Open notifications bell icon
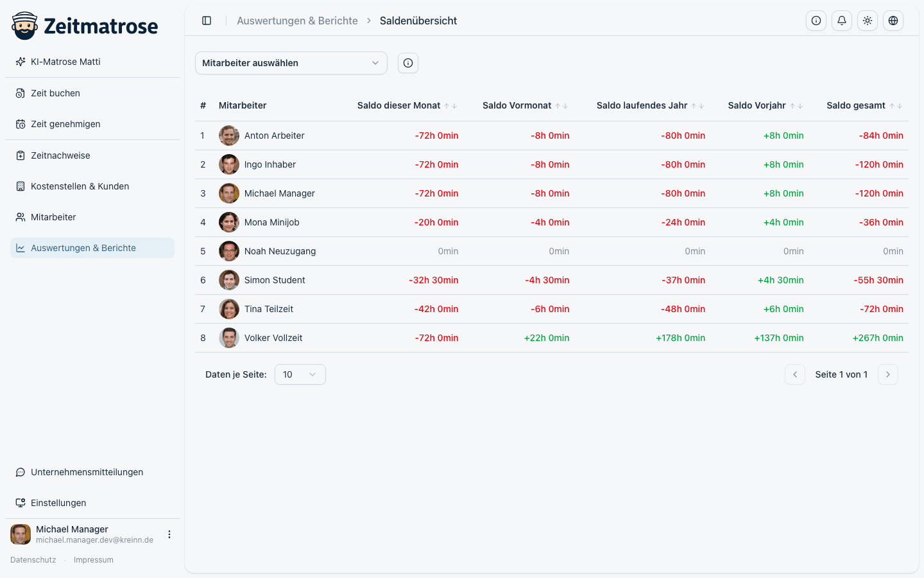 pyautogui.click(x=842, y=21)
